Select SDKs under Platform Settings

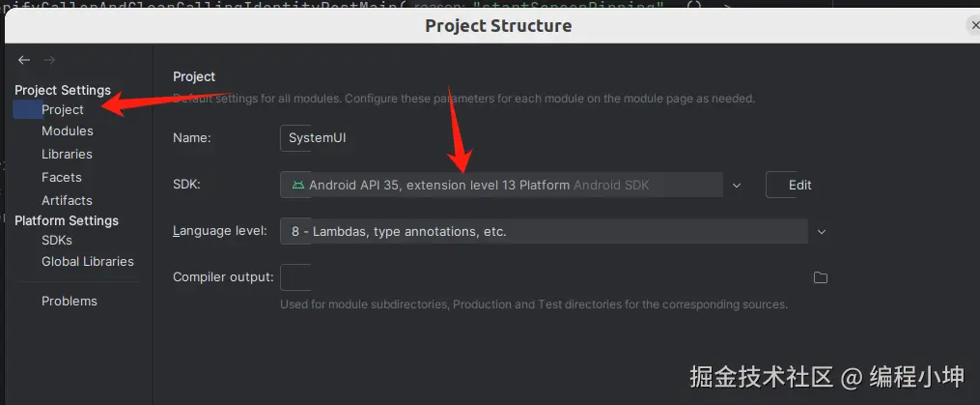(x=57, y=240)
